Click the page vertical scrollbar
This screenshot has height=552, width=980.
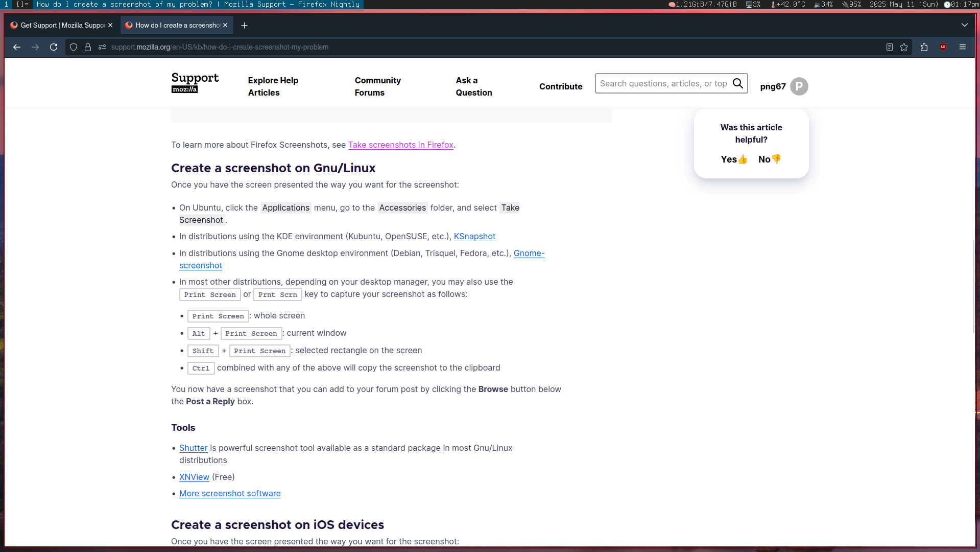coord(973,286)
